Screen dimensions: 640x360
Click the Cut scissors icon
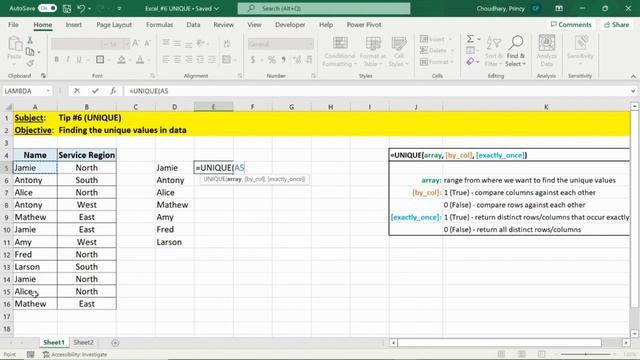[30, 40]
